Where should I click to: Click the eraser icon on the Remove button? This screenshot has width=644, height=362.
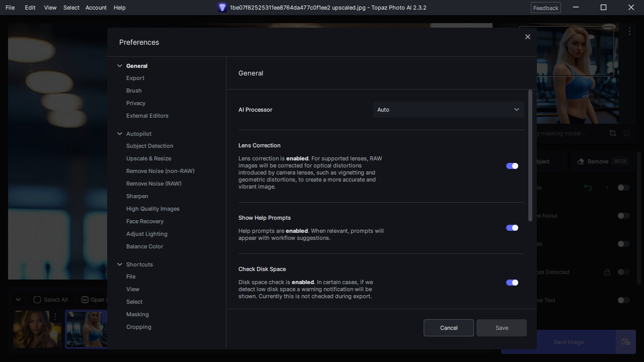[581, 161]
